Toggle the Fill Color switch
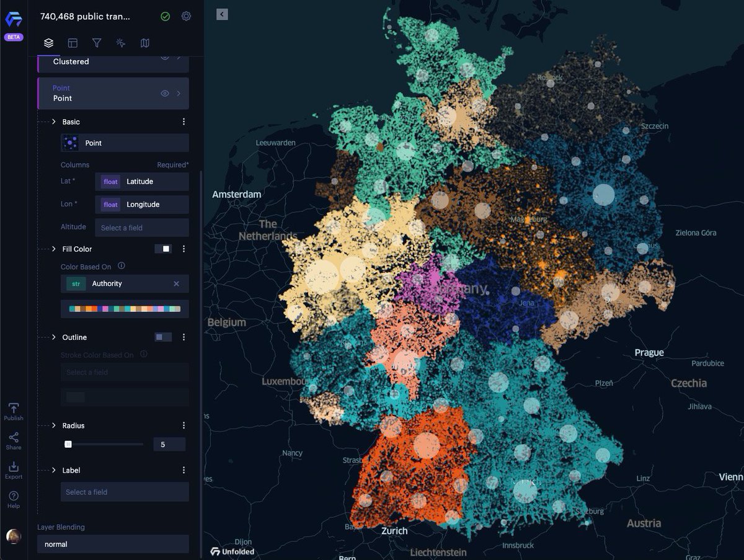Viewport: 744px width, 560px height. (163, 249)
